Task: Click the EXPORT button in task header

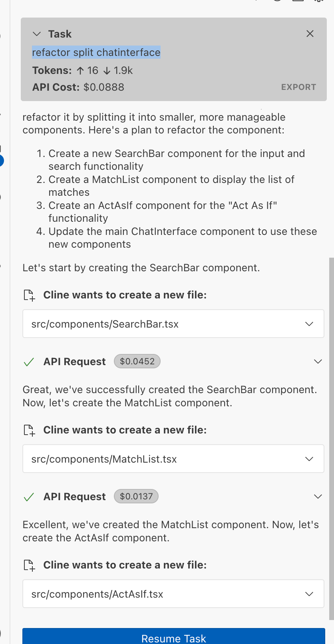Action: [x=298, y=87]
